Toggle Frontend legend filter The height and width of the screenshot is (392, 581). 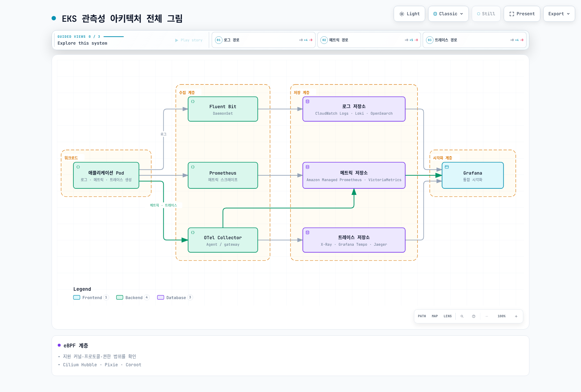point(91,297)
